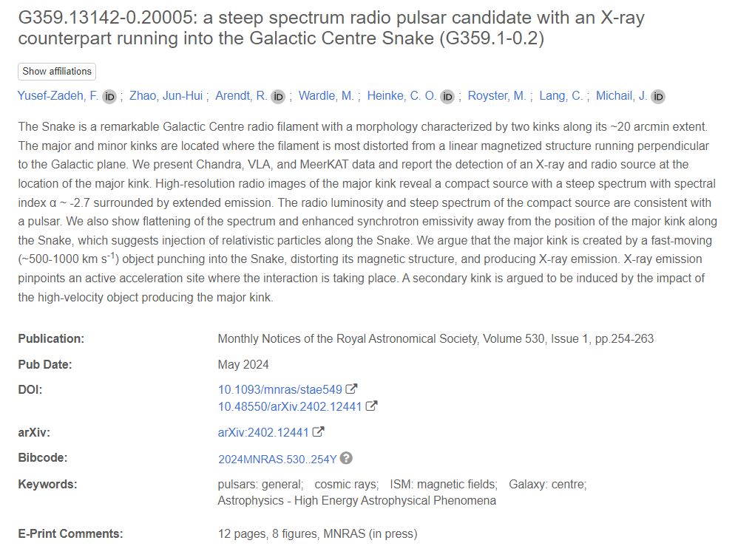Click keyword 'Astrophysics - High Energy Astrophysical Phenomena'
This screenshot has height=560, width=735.
point(356,501)
